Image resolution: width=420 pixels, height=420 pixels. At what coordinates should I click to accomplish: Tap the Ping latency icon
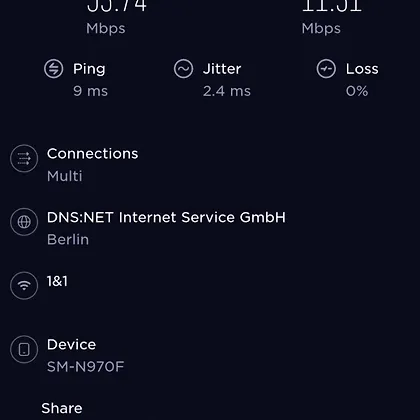pyautogui.click(x=53, y=69)
